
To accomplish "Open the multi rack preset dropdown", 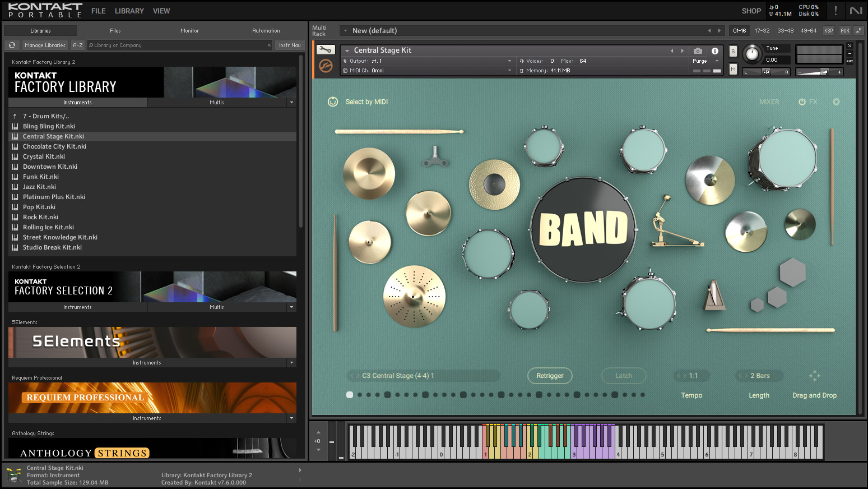I will pyautogui.click(x=346, y=31).
